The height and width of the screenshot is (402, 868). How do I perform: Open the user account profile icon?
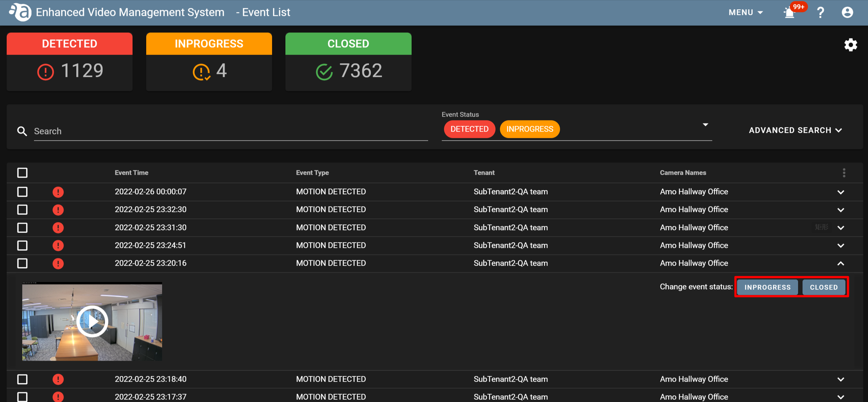(847, 13)
